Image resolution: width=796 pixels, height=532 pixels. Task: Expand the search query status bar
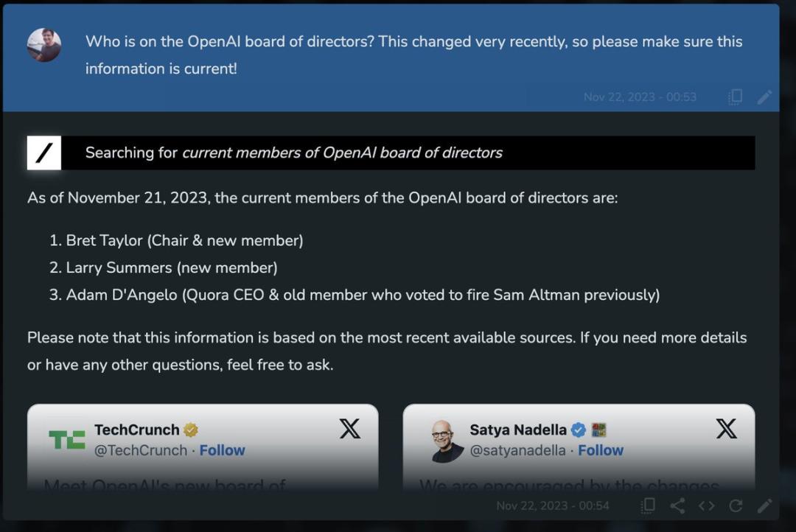(408, 153)
